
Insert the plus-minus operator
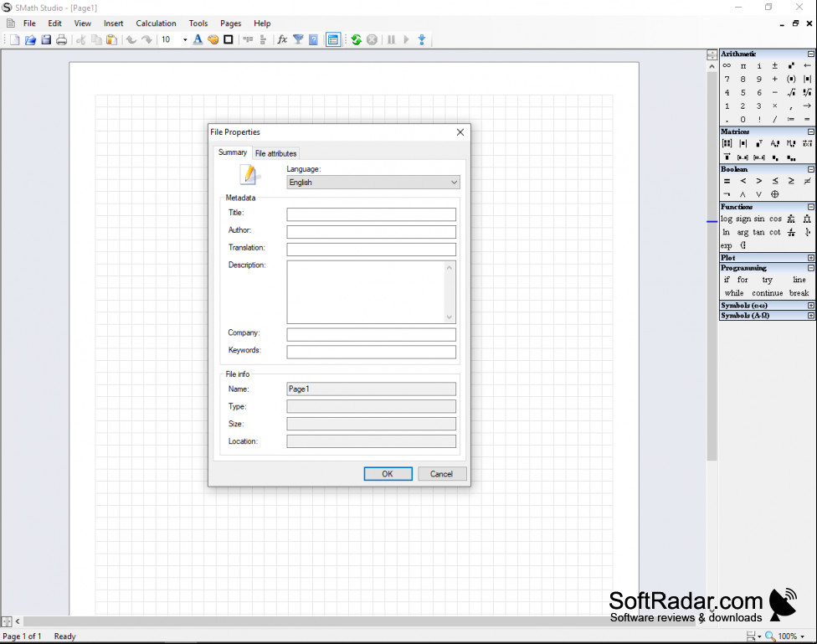point(775,65)
